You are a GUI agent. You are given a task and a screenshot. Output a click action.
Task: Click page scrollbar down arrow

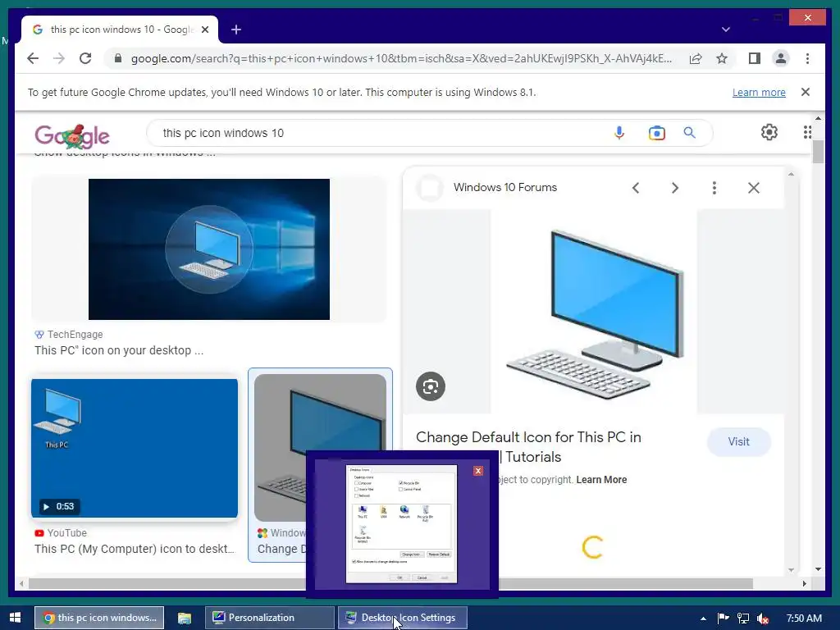(818, 569)
